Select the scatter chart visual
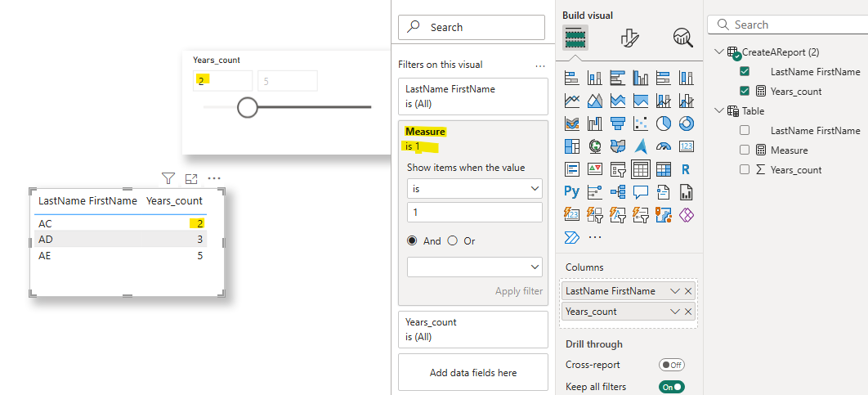Viewport: 868px width, 395px height. tap(641, 123)
